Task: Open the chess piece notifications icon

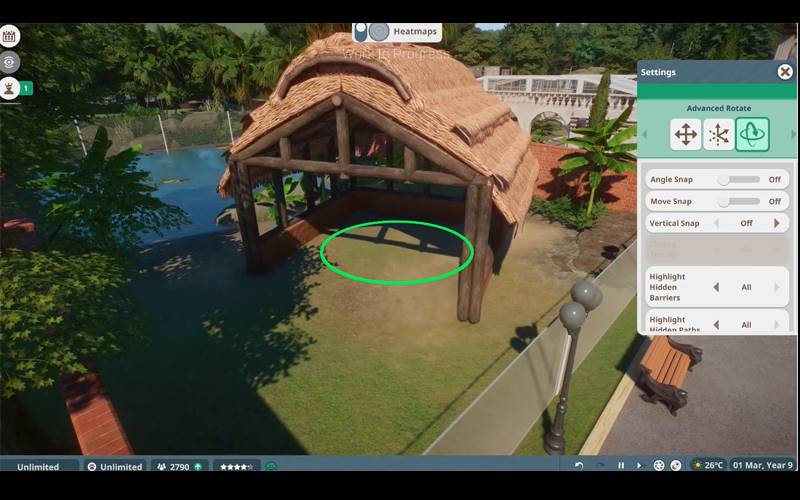Action: (10, 88)
